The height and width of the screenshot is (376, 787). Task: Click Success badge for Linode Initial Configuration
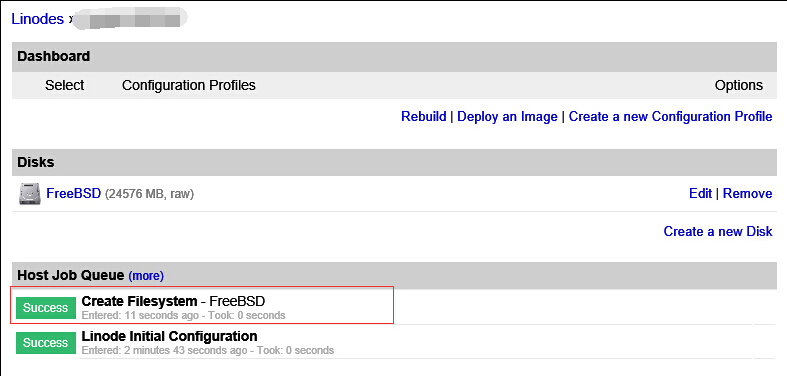click(45, 342)
